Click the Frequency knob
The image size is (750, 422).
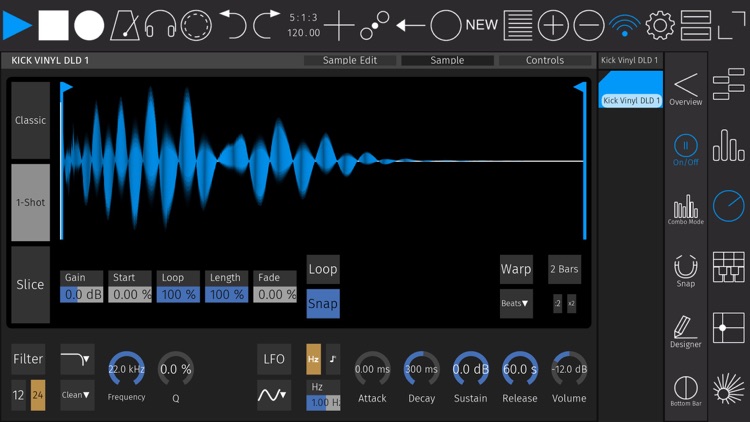[126, 370]
